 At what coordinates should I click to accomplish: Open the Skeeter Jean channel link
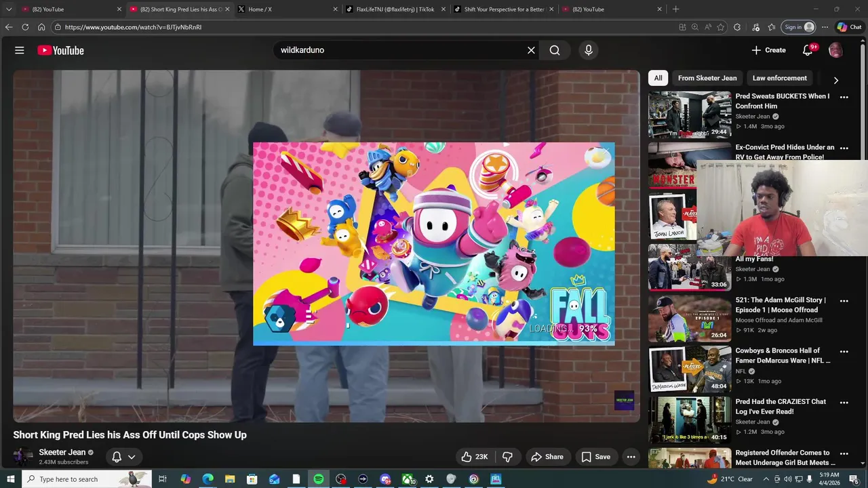(x=62, y=452)
